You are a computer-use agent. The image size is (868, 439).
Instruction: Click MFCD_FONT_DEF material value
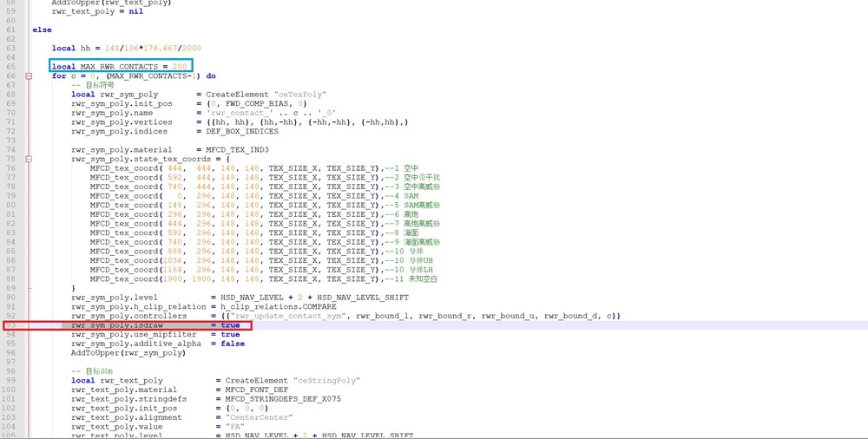[x=256, y=390]
